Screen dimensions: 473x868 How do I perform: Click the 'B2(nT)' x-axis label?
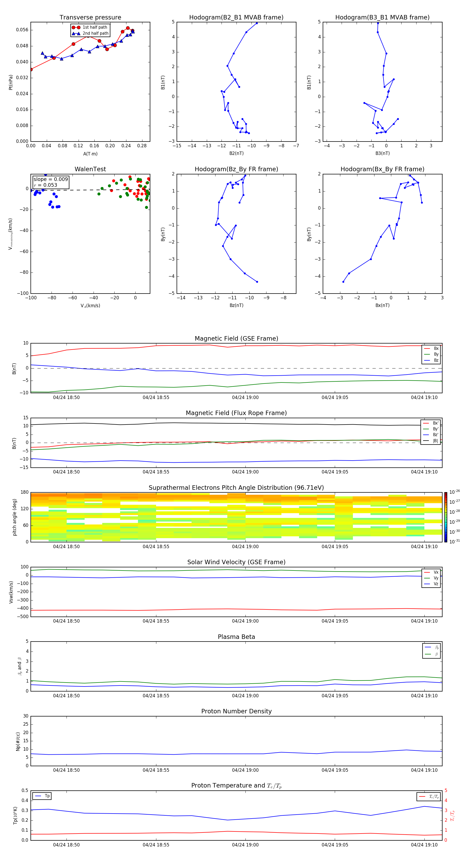(236, 153)
